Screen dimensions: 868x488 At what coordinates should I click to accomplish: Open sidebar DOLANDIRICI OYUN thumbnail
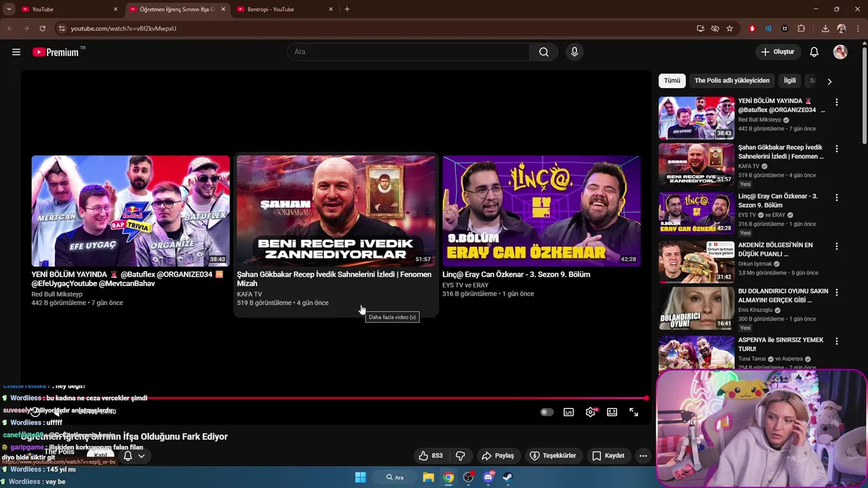coord(696,308)
